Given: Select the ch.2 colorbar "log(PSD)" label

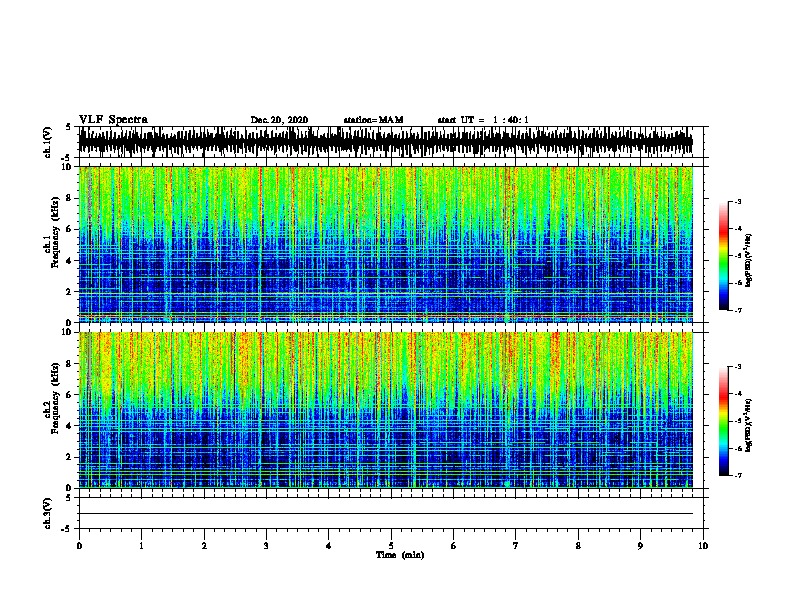Looking at the screenshot, I should (749, 425).
